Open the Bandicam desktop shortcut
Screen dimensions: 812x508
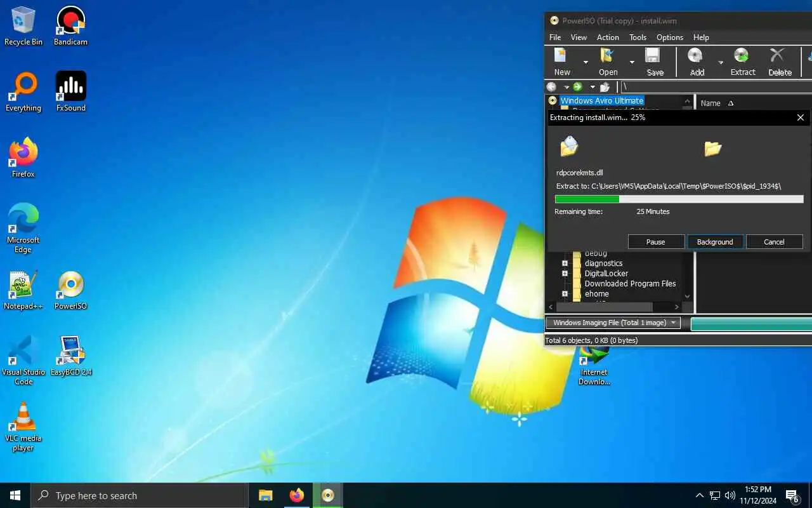click(x=70, y=26)
